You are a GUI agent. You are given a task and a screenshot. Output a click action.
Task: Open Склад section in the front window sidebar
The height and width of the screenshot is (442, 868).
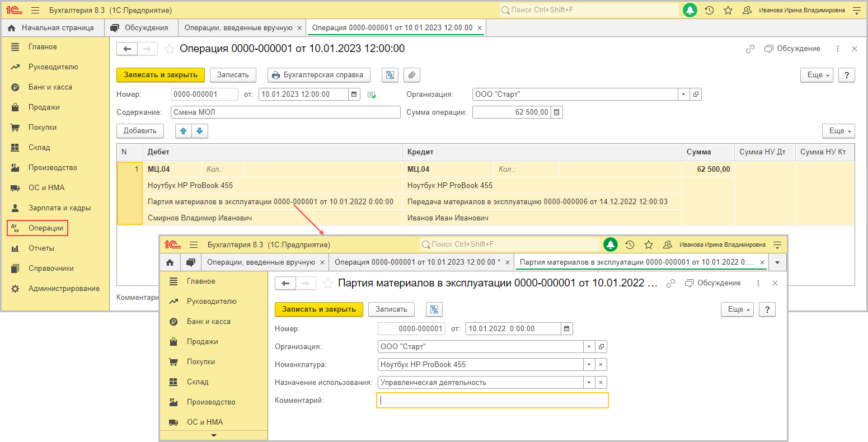198,382
